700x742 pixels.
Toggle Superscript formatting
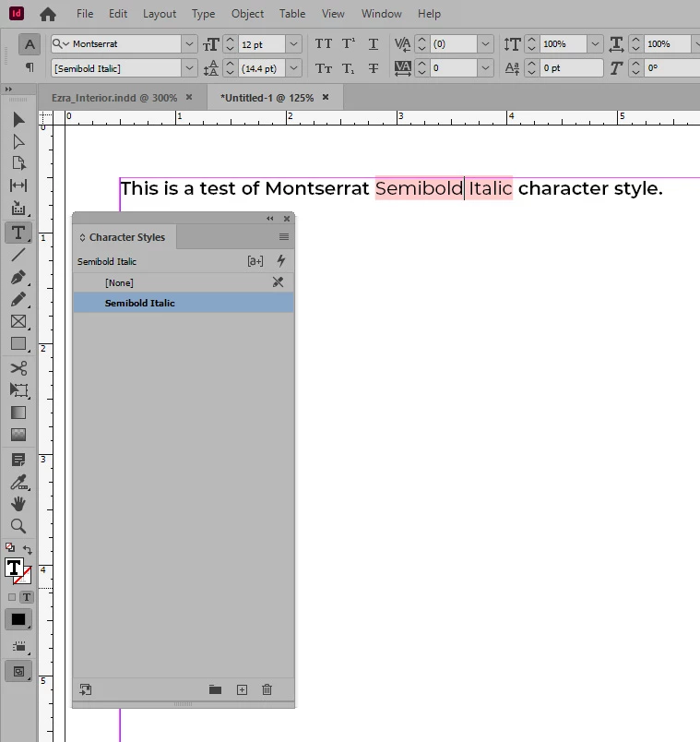point(349,43)
